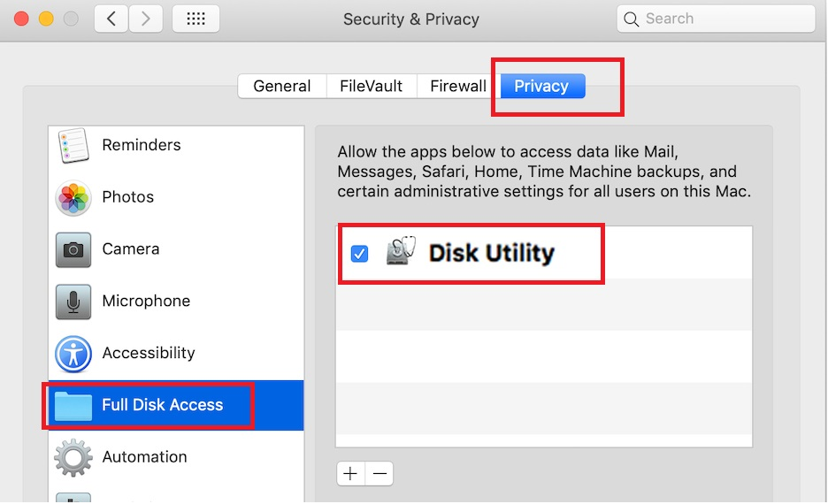Image resolution: width=828 pixels, height=504 pixels.
Task: Click the Full Disk Access folder icon
Action: [73, 406]
